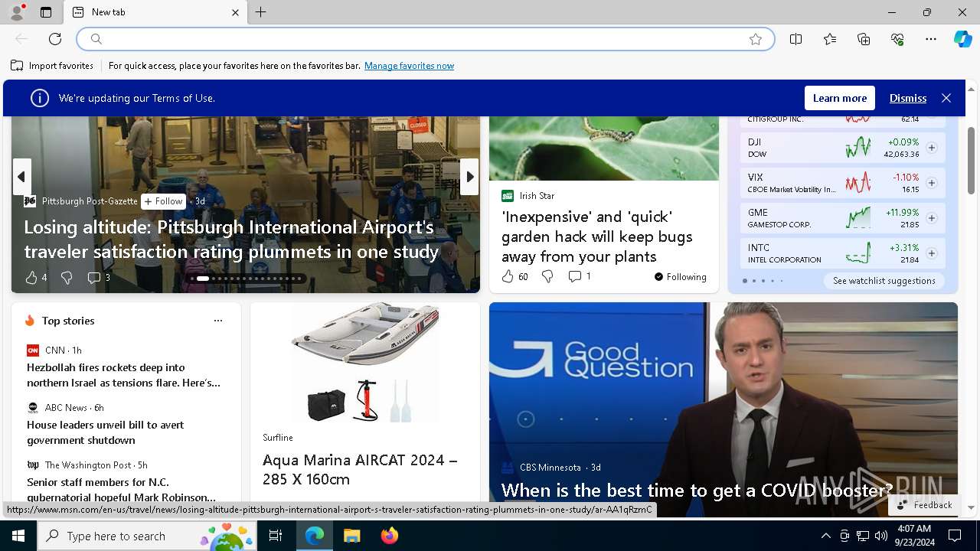
Task: Open a new tab with plus button
Action: coord(261,12)
